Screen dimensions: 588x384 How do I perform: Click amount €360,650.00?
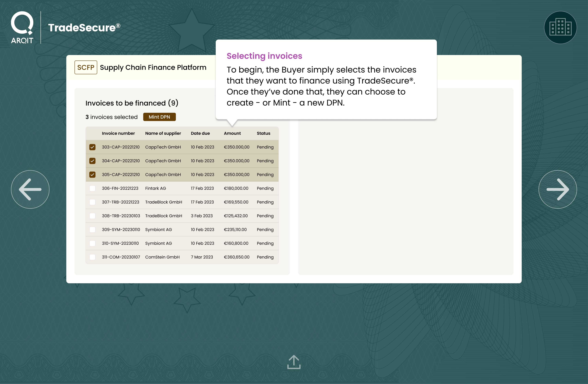tap(237, 257)
